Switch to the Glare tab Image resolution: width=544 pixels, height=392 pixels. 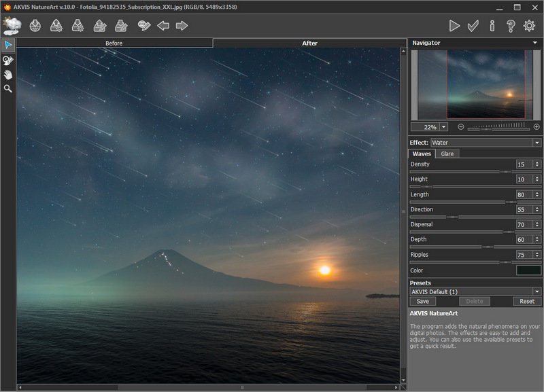coord(447,154)
